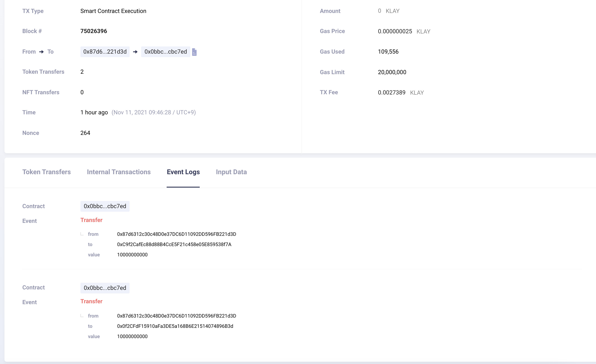Select the Event Logs tab
This screenshot has width=596, height=364.
click(183, 172)
